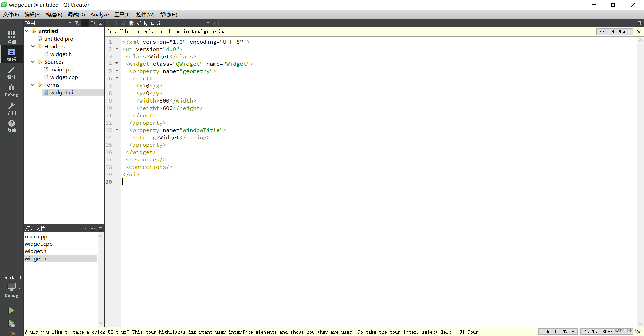Image resolution: width=644 pixels, height=336 pixels.
Task: Select widget.ui in Open Documents list
Action: click(x=61, y=258)
